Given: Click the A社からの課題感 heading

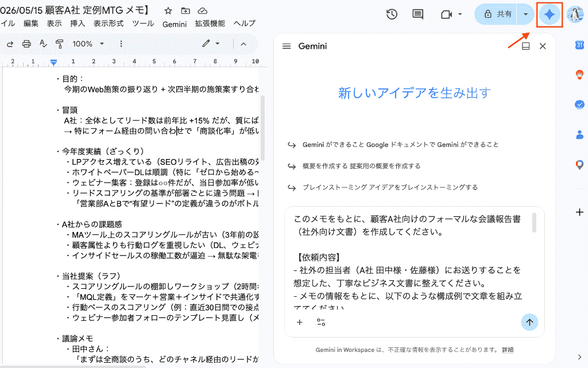Looking at the screenshot, I should (x=92, y=224).
